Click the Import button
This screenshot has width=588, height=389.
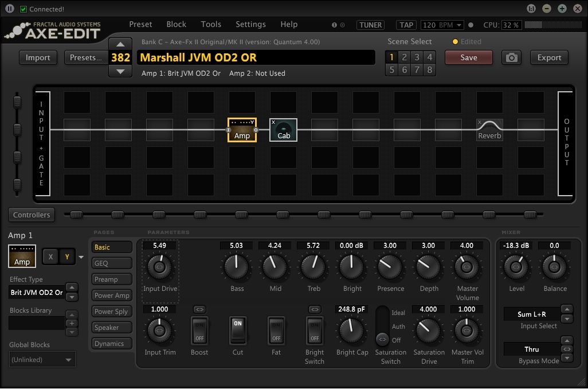point(38,57)
